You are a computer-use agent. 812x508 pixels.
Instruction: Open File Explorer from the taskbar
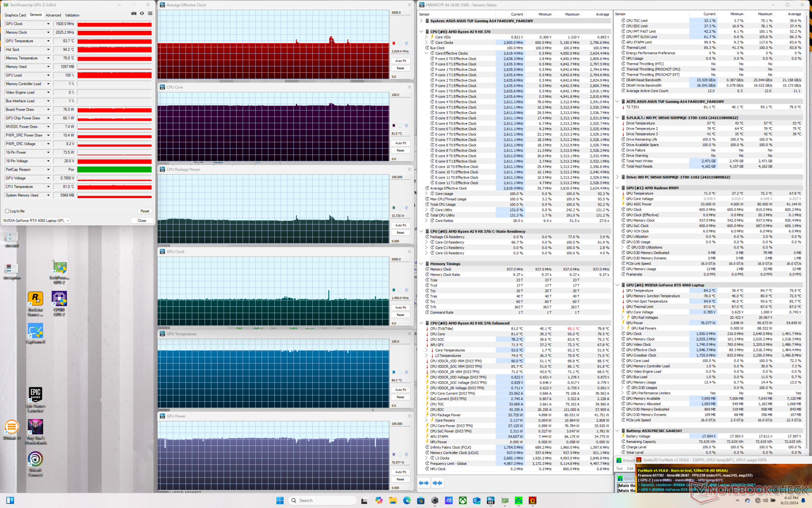tap(392, 500)
